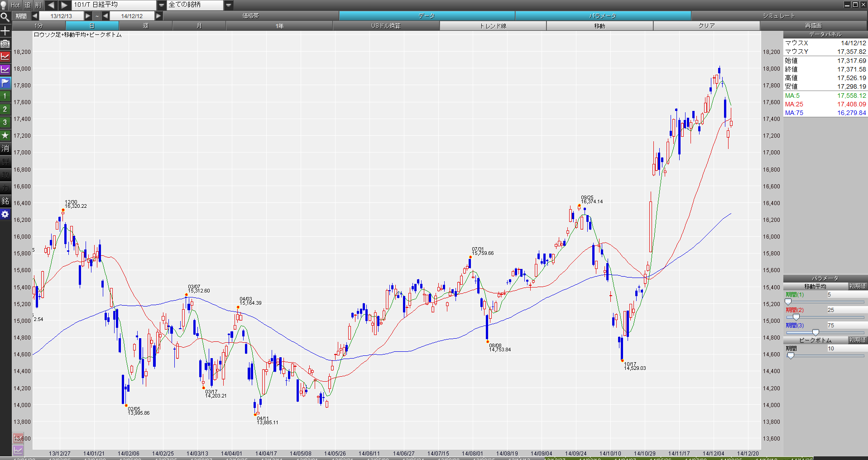Toggle the blue flag marker icon
The image size is (868, 460).
(5, 83)
